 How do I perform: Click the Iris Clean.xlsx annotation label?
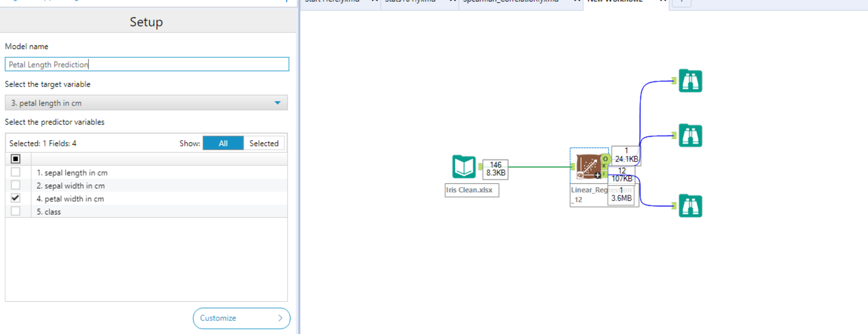click(x=472, y=190)
